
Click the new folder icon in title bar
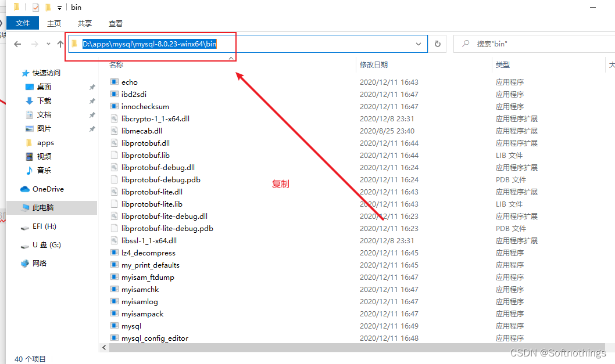click(48, 8)
